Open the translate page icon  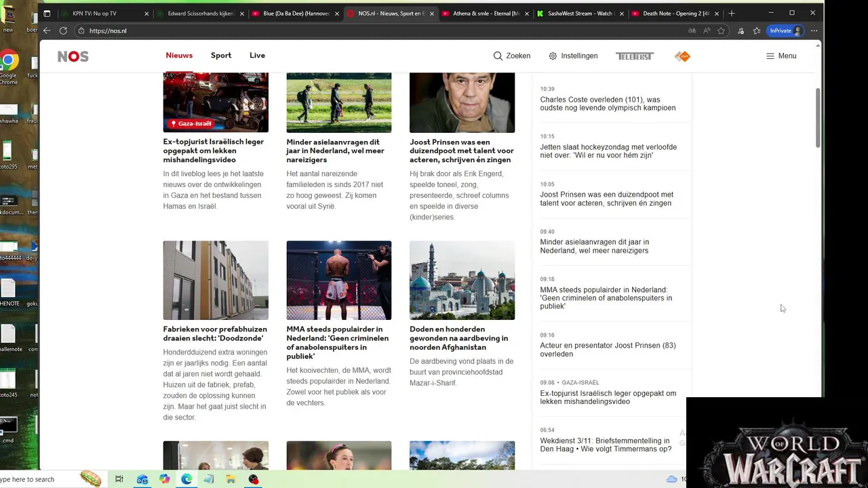tap(692, 30)
